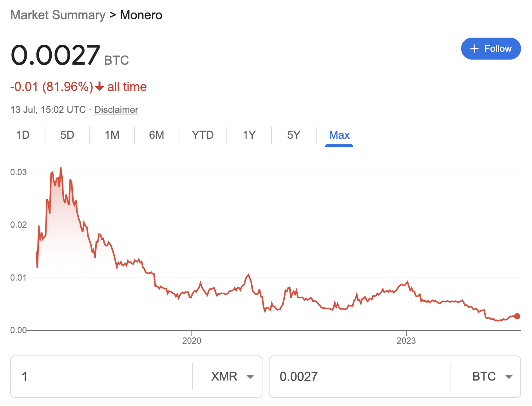Switch to the 1M chart range
Viewport: 532px width, 406px height.
(x=112, y=135)
